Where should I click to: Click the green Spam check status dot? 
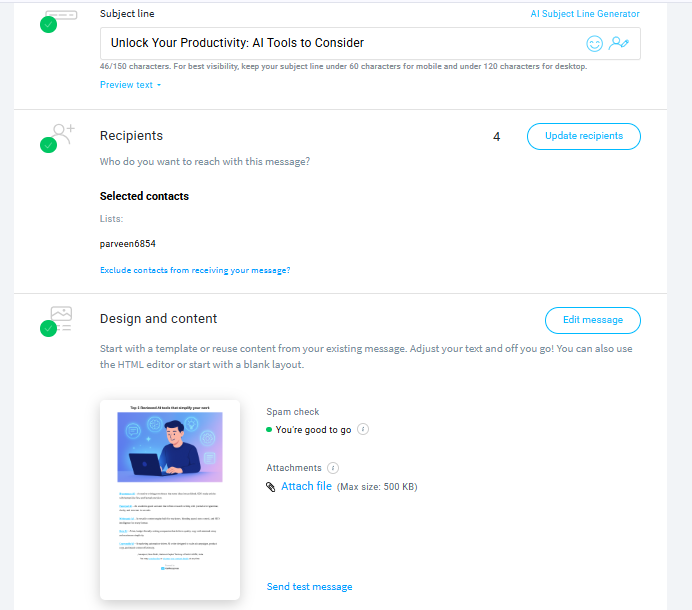(269, 430)
